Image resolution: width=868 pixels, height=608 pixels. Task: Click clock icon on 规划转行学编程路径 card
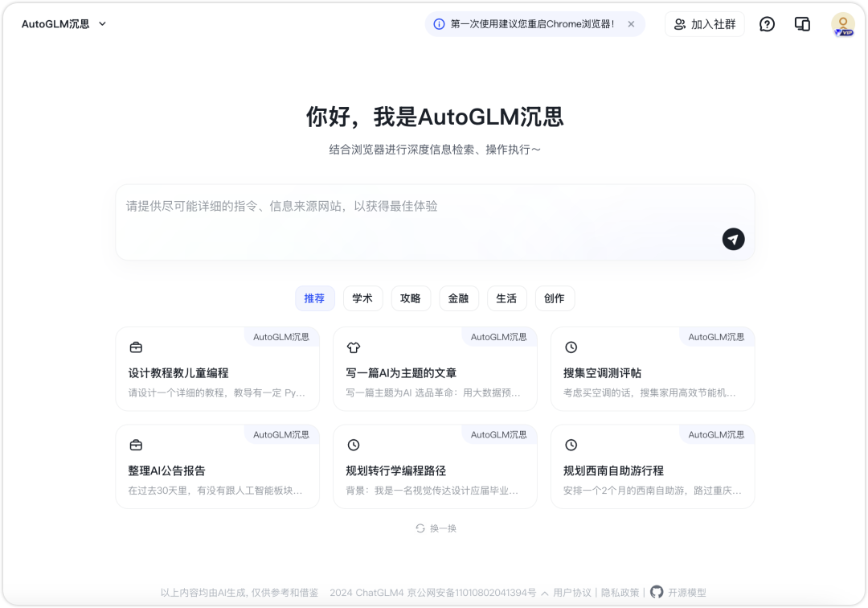pos(354,445)
